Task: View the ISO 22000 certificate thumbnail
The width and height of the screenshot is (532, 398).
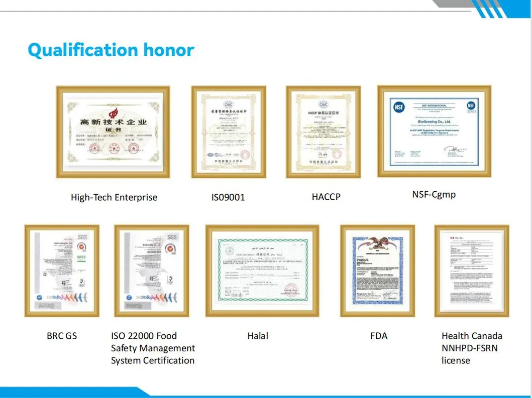Action: [x=152, y=271]
